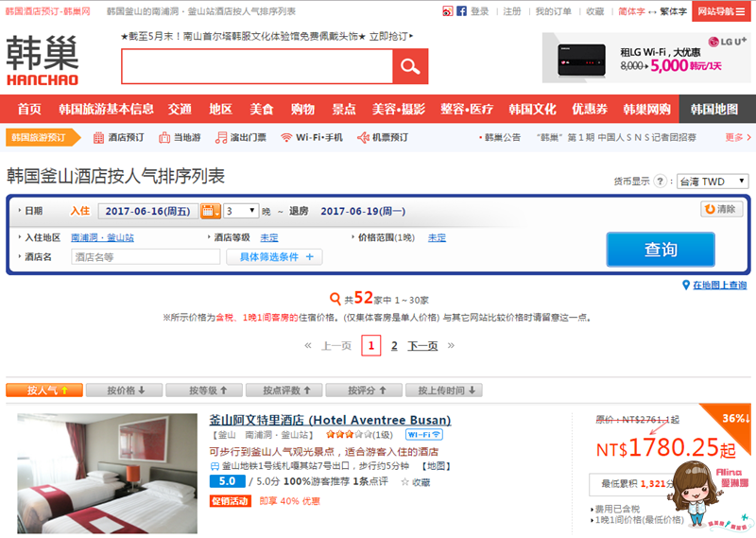This screenshot has height=538, width=756.
Task: Click 下一页 next page link
Action: point(422,345)
